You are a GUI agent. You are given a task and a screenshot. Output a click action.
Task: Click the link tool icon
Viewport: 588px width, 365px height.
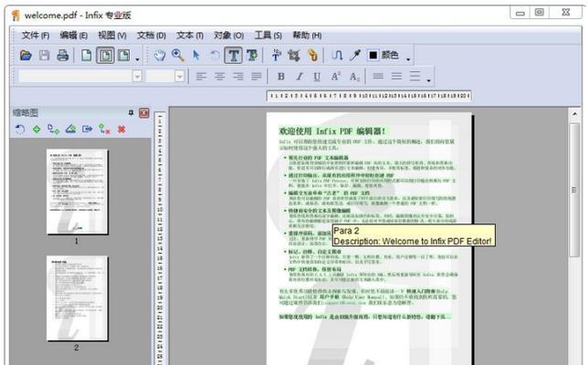[312, 56]
